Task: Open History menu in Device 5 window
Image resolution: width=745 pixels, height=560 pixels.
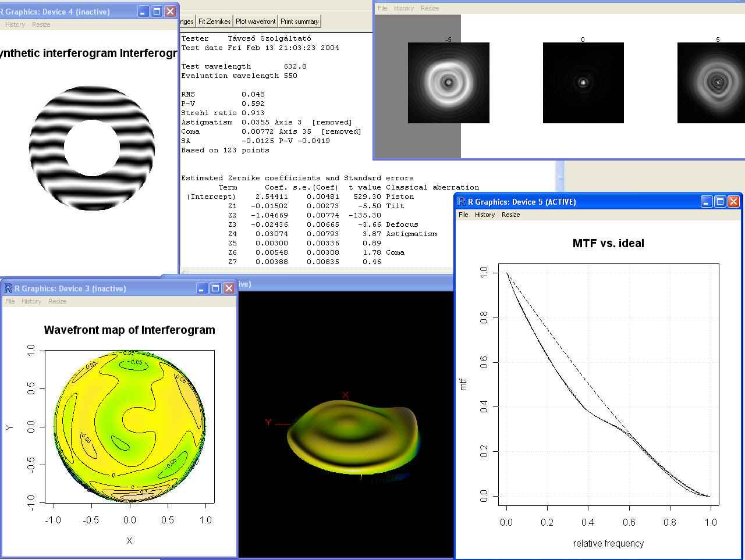Action: (485, 215)
